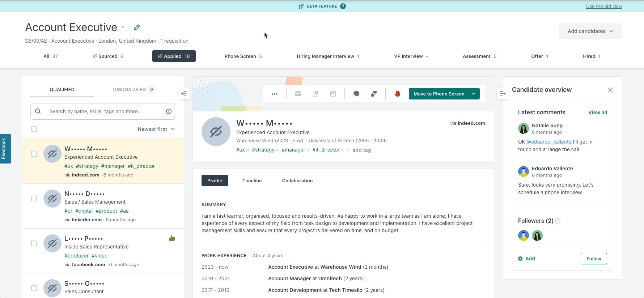Click the Followers info icon
This screenshot has height=298, width=644.
tap(558, 221)
